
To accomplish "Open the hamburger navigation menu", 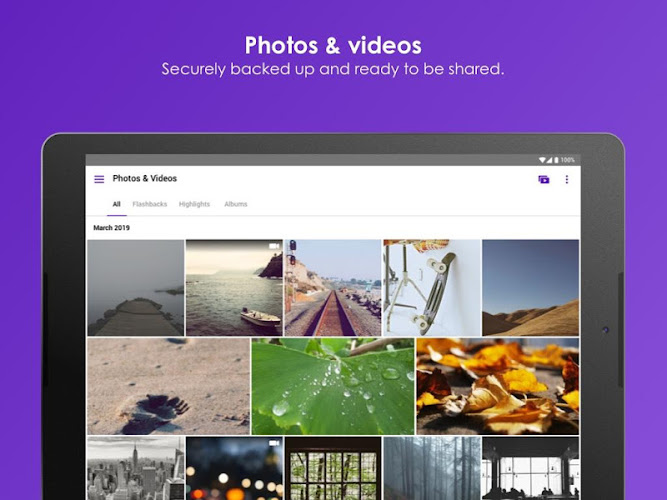I will [99, 179].
